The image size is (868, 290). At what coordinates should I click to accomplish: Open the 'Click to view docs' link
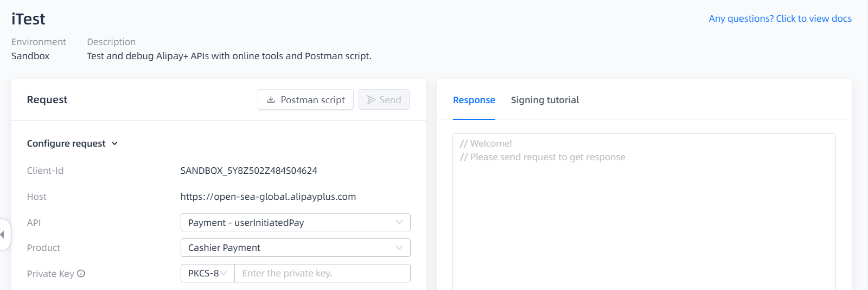(780, 18)
